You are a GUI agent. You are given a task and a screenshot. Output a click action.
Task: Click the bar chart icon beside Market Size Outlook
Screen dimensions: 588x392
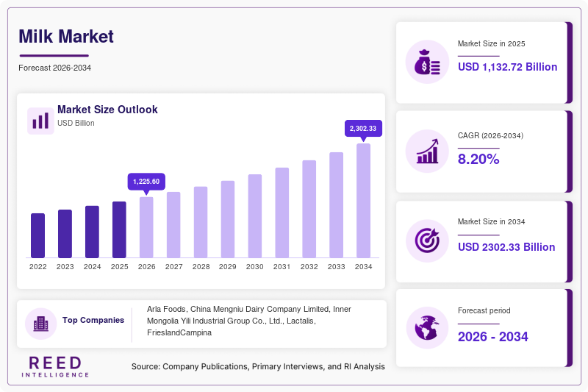[x=40, y=121]
